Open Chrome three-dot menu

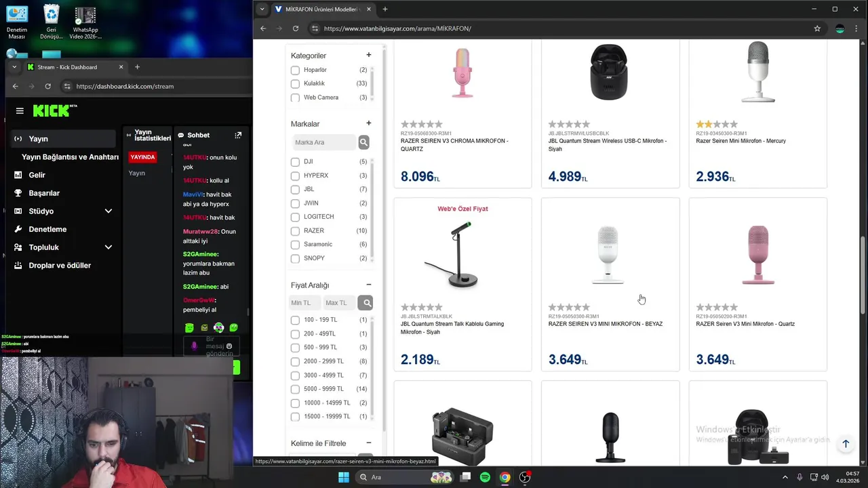coord(857,28)
